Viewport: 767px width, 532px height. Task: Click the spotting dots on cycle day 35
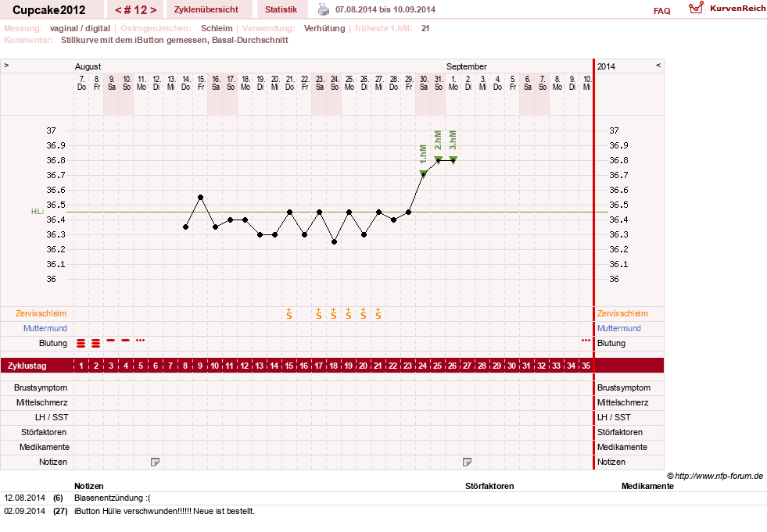tap(586, 340)
